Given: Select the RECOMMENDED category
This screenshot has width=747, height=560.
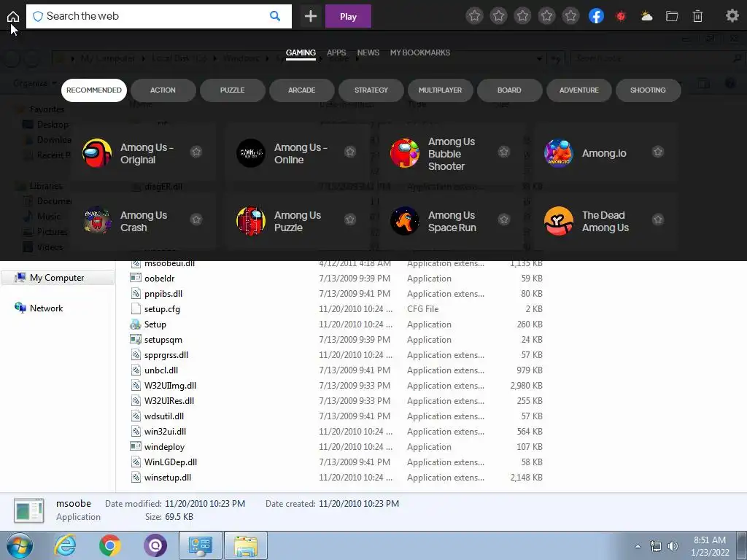Looking at the screenshot, I should click(x=94, y=90).
